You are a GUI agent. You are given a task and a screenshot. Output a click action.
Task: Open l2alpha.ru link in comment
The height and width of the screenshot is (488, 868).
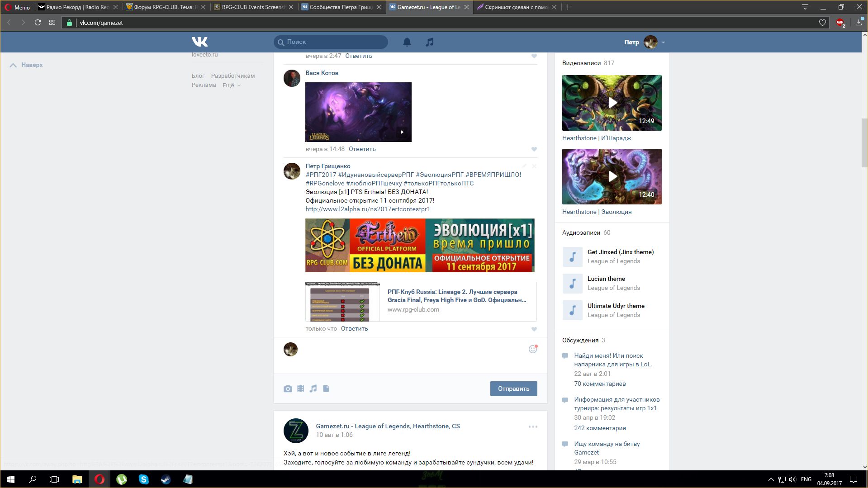point(367,209)
